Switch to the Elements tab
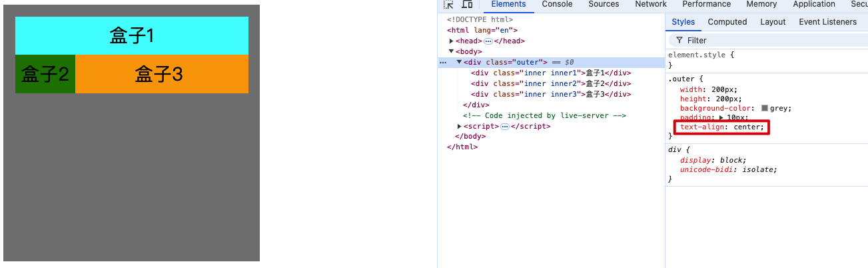This screenshot has width=868, height=268. point(508,5)
